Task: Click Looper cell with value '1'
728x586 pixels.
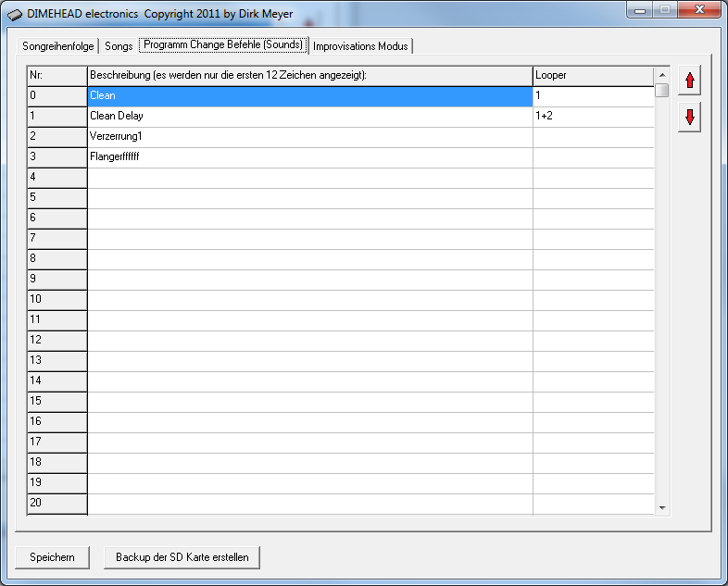Action: 594,96
